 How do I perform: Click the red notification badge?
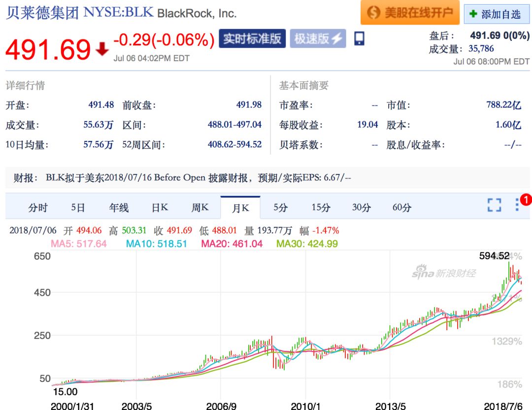(526, 200)
